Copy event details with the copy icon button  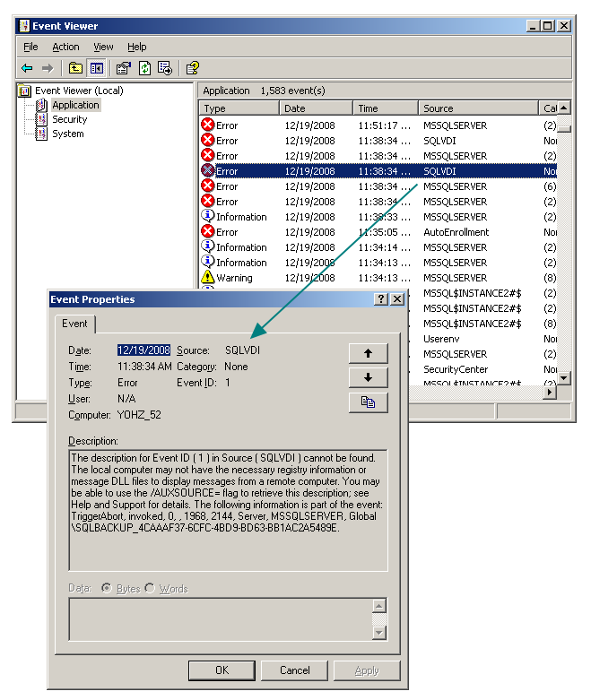click(368, 402)
